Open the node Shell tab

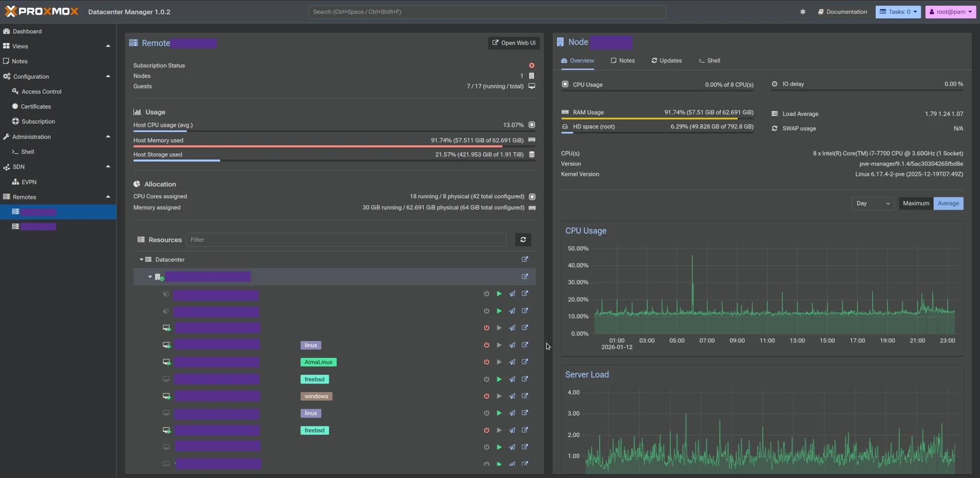point(710,60)
